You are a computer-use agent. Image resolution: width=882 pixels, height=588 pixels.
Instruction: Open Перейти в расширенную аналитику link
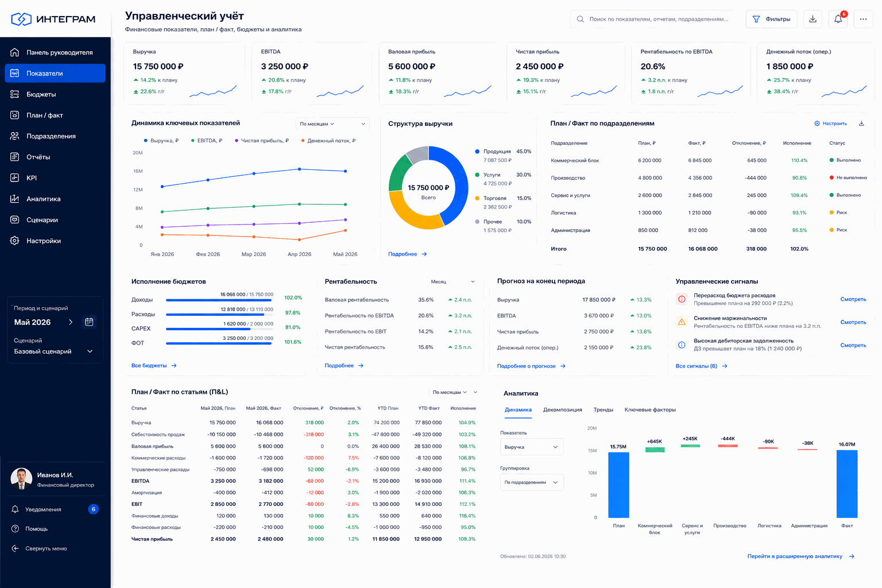[x=801, y=556]
